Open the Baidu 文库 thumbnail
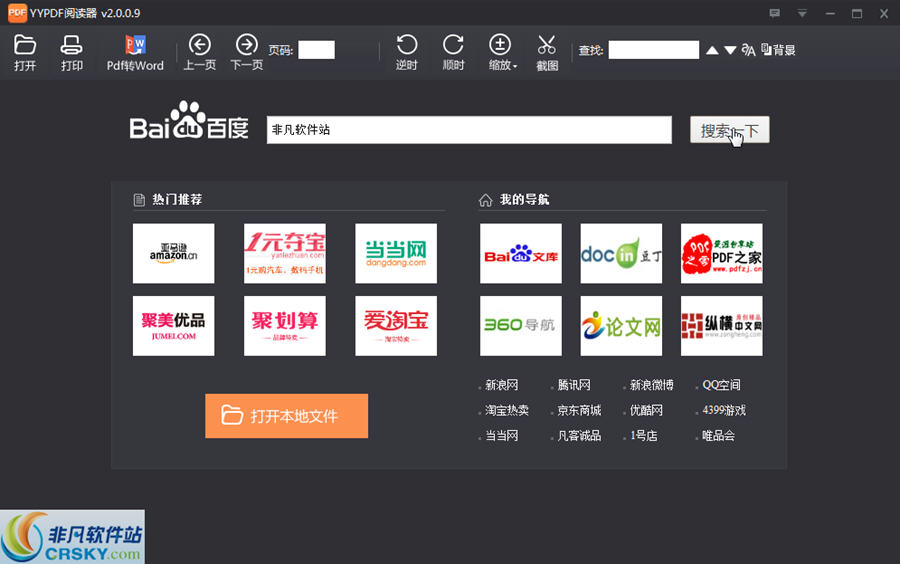 (x=521, y=253)
